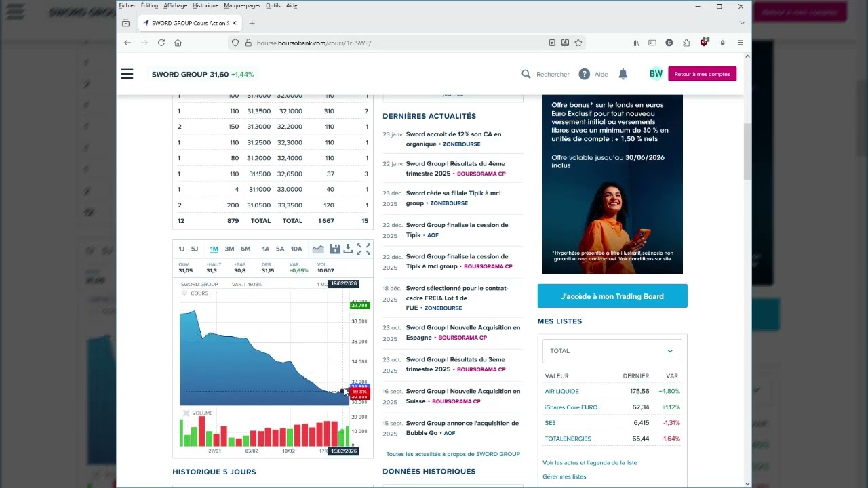Close the SWORD GROUP tab
Screen dimensions: 868x488
click(x=235, y=23)
